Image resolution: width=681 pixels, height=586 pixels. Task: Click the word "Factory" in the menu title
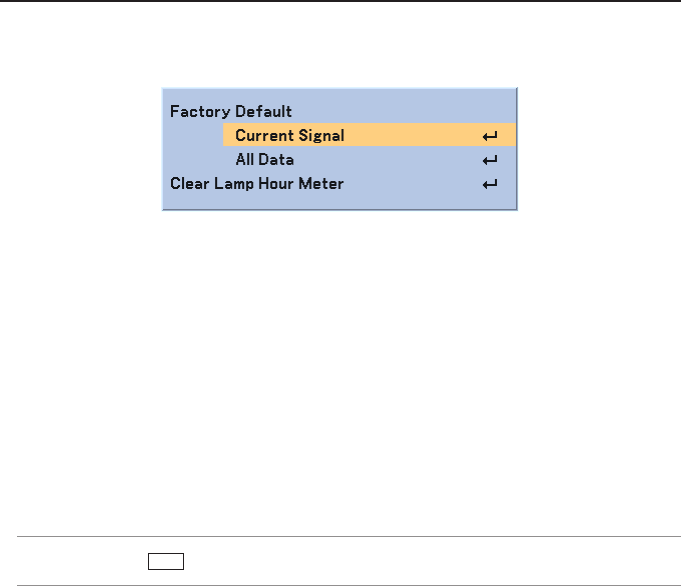tap(200, 111)
